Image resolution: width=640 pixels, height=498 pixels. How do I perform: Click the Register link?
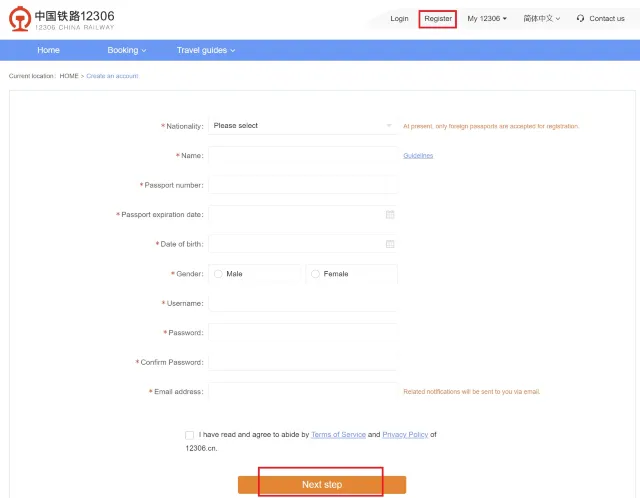click(438, 18)
